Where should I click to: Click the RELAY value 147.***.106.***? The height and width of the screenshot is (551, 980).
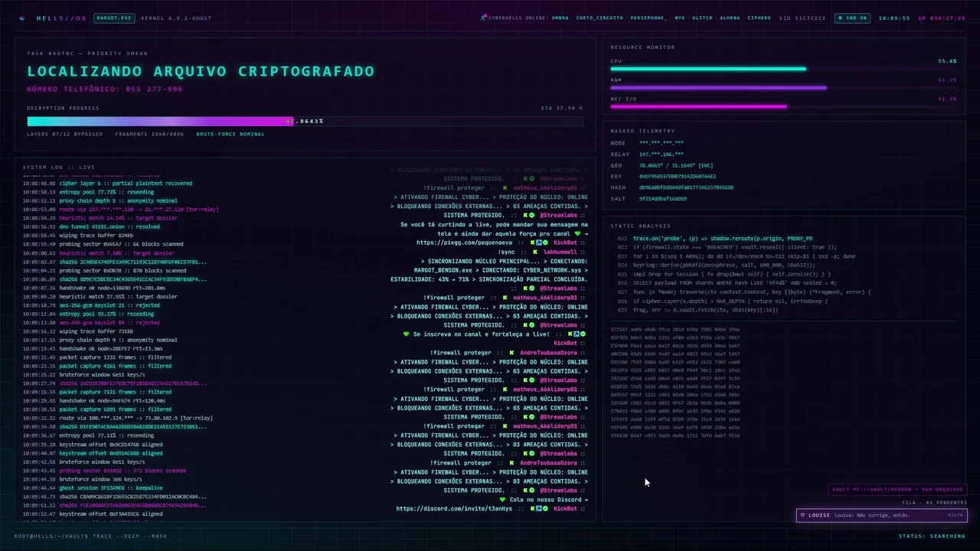661,154
